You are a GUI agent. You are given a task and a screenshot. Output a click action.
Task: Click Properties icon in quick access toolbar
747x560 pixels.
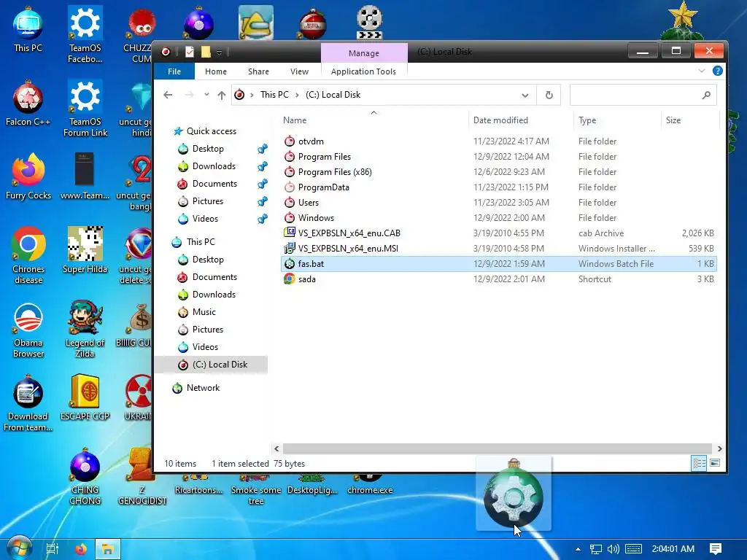pos(190,52)
